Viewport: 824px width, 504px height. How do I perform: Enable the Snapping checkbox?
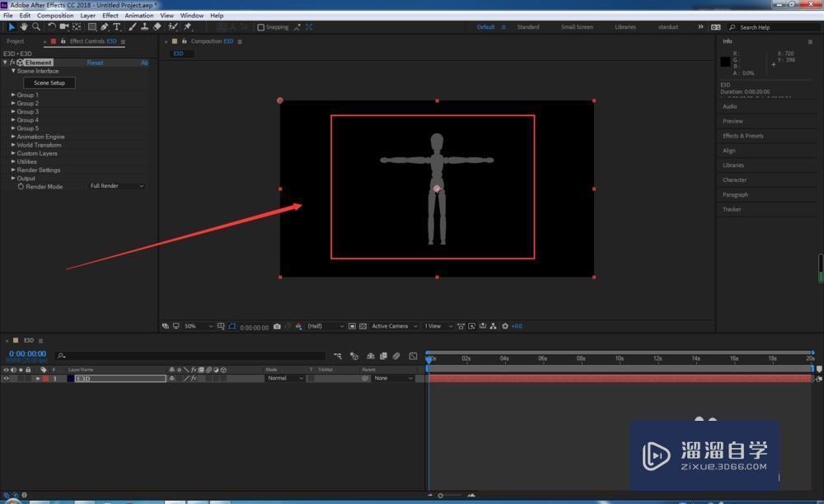(261, 27)
